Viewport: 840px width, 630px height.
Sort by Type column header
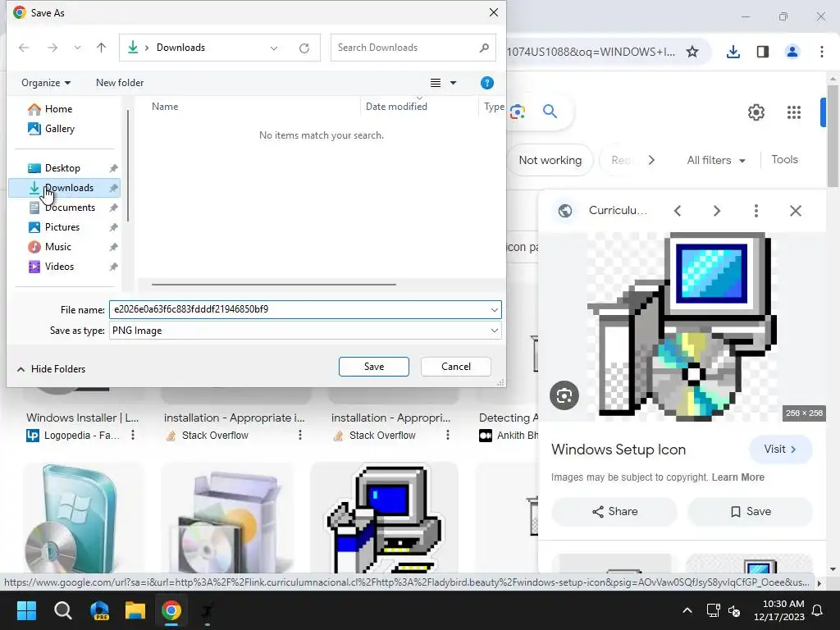[494, 107]
